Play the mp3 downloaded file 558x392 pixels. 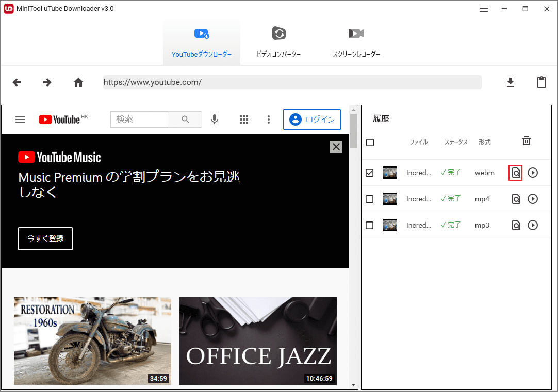coord(532,225)
